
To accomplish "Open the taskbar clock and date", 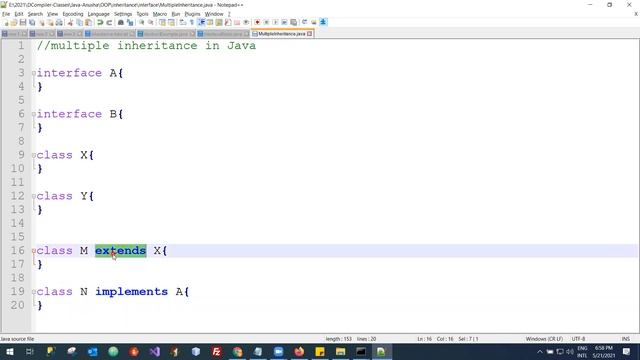I will point(604,352).
